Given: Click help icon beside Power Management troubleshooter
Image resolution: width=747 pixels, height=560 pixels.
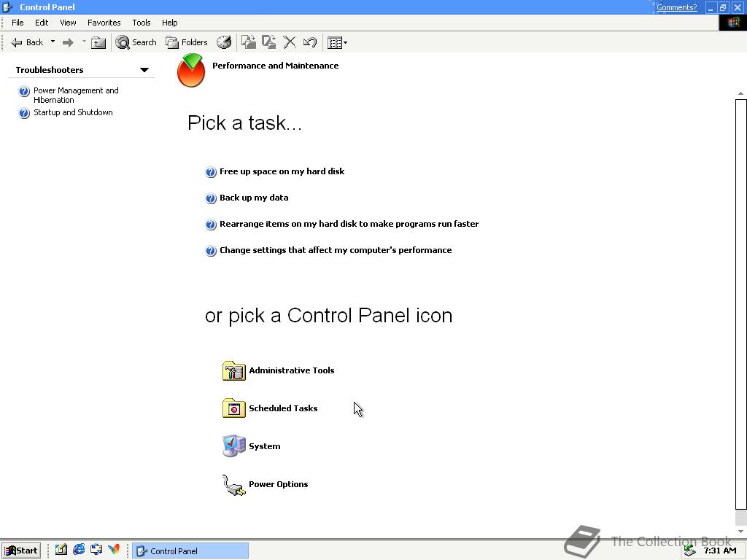Looking at the screenshot, I should pos(24,91).
